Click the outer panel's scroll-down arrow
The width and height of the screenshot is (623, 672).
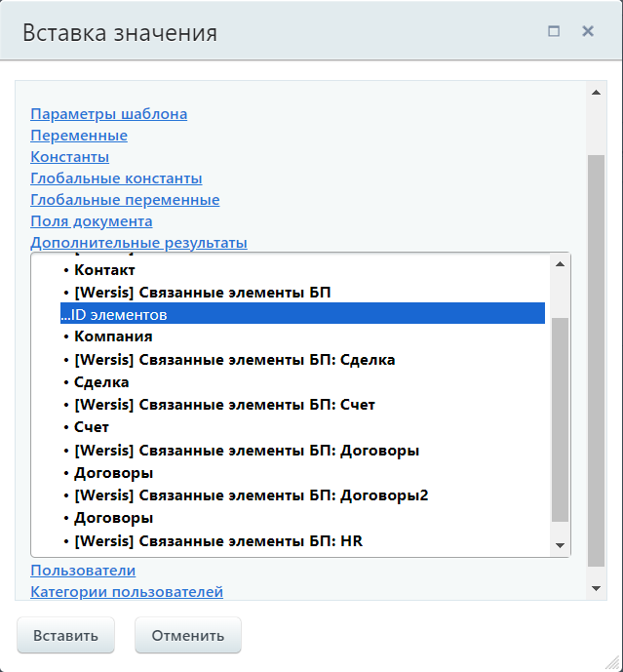[x=596, y=588]
